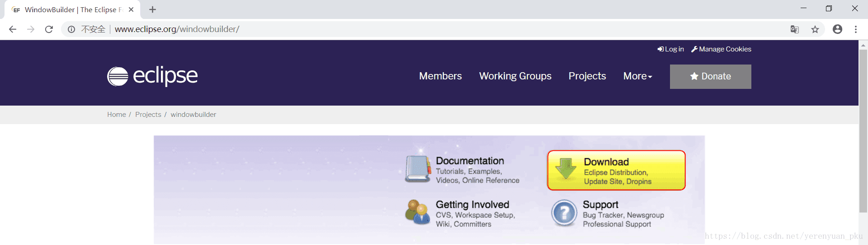Click 'Eclipse Distribution,' text
Viewport: 868px width, 245px height.
[616, 172]
